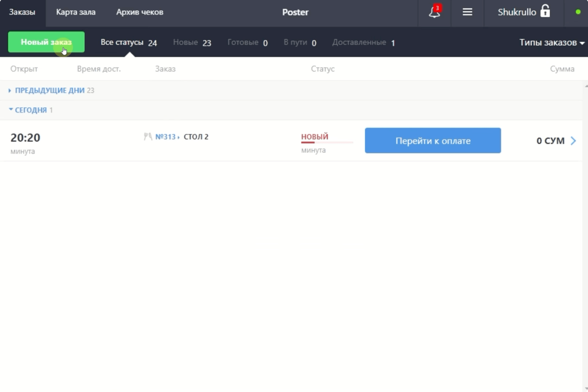Collapse the Сегодня section
This screenshot has height=392, width=588.
click(x=30, y=110)
